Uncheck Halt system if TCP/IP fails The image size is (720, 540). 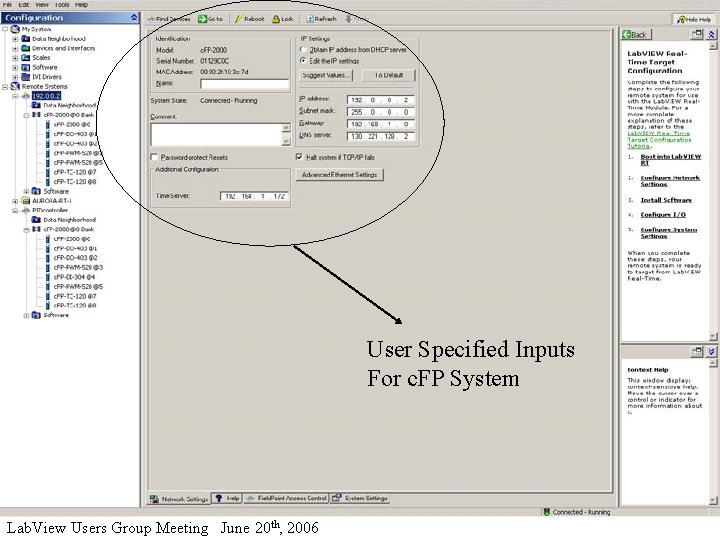pos(299,157)
